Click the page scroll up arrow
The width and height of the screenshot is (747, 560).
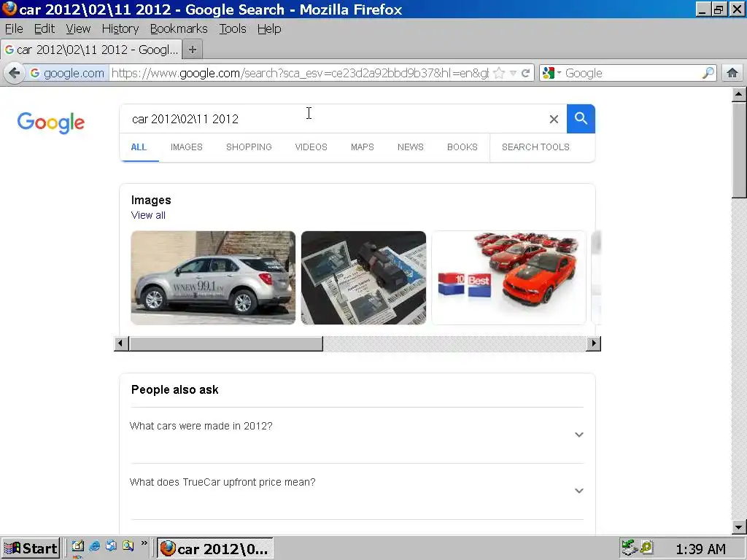tap(739, 94)
